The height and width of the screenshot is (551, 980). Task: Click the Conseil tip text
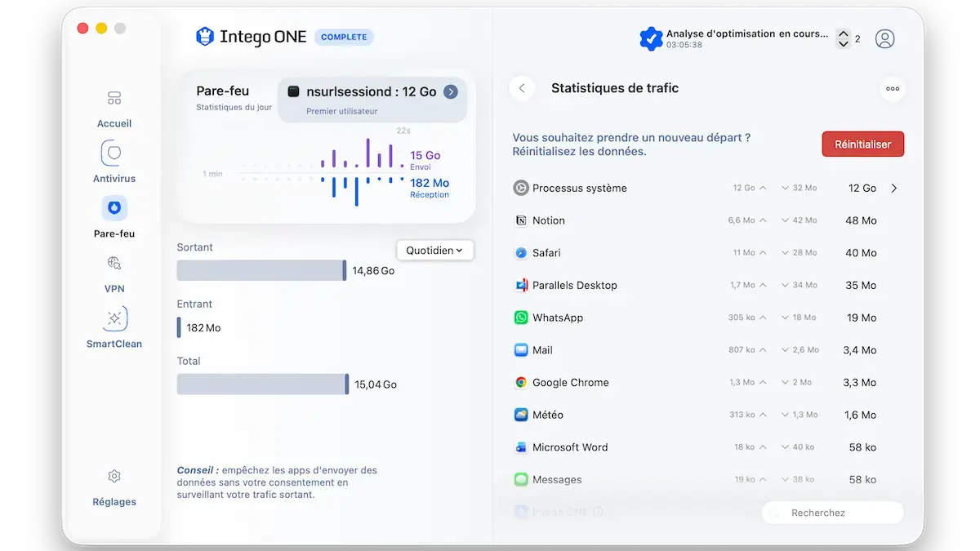[x=278, y=482]
